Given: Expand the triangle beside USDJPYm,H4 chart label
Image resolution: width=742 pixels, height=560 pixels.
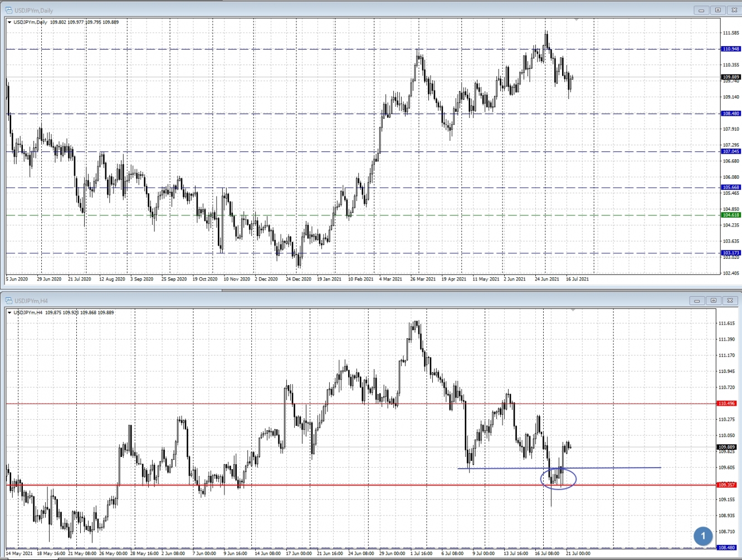Looking at the screenshot, I should [x=9, y=313].
